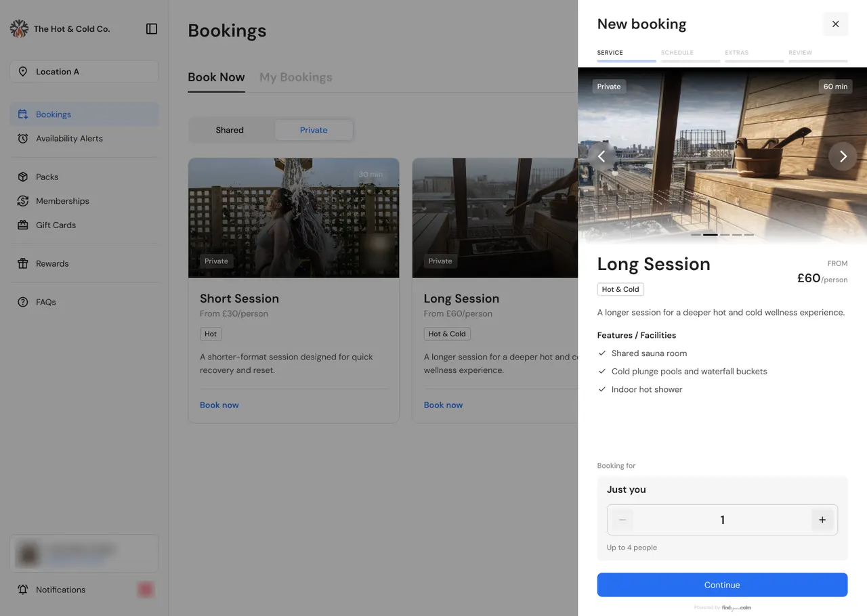
Task: Click the Rewards gift icon
Action: [23, 263]
